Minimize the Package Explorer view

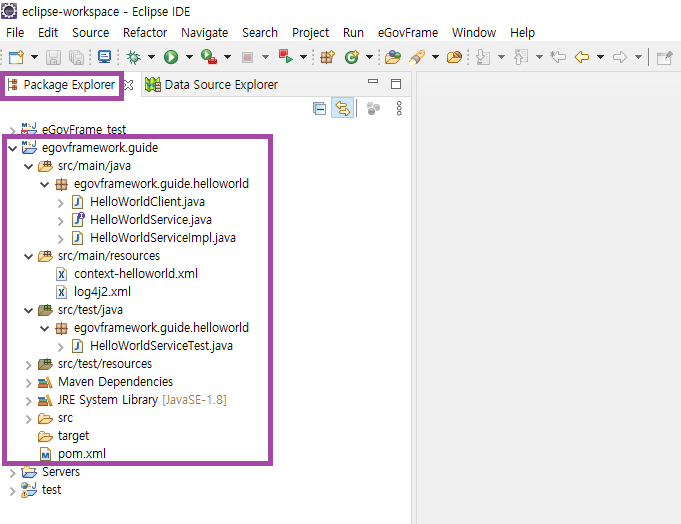tap(373, 81)
